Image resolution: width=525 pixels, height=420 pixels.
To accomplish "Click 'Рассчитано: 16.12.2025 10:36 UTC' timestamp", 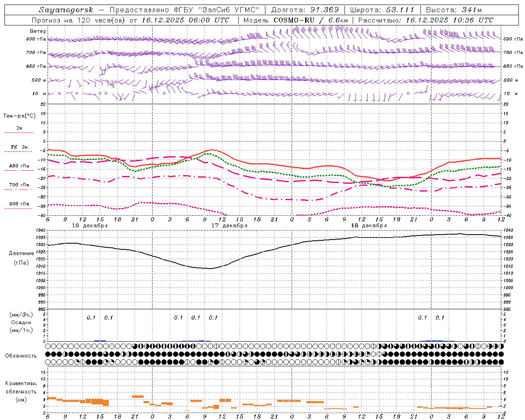I will (426, 20).
